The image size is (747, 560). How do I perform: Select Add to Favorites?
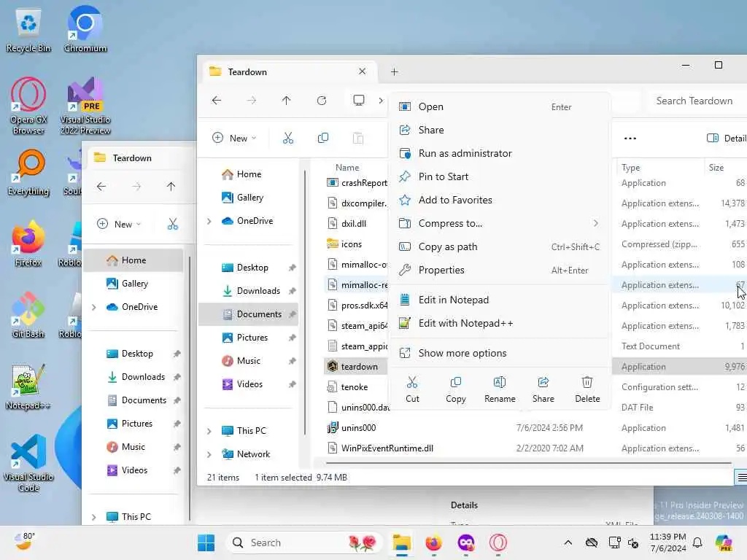tap(499, 200)
